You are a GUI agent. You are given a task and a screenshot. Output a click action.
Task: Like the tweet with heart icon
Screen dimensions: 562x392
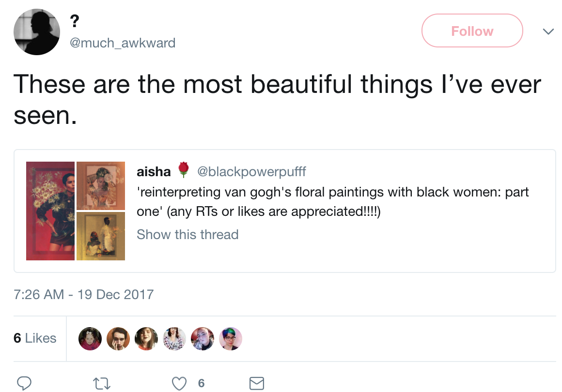179,383
